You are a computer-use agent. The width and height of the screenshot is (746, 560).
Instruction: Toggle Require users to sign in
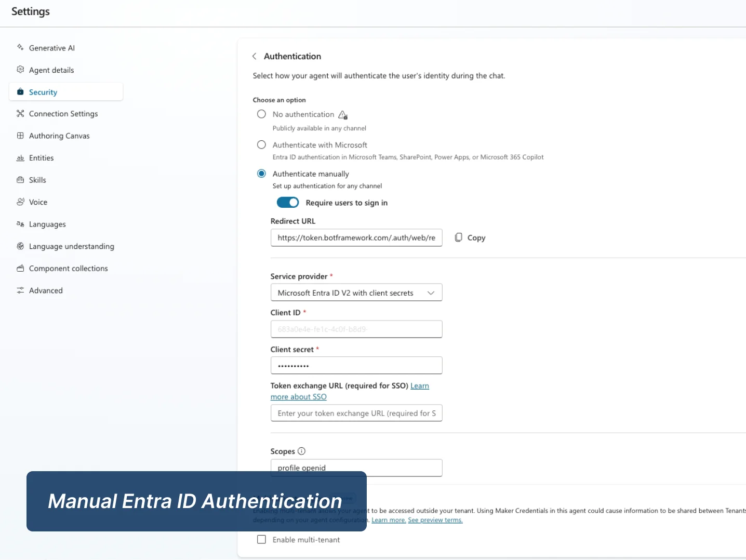pos(288,202)
